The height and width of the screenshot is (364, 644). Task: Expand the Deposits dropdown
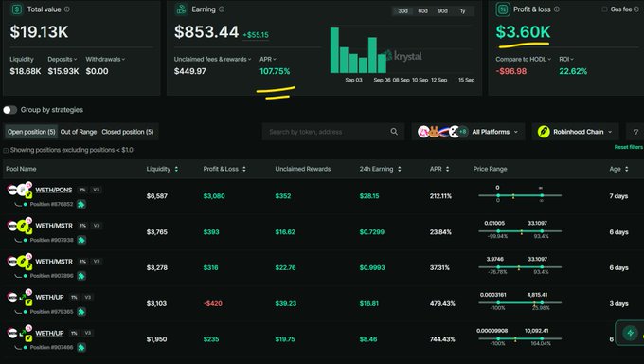[x=62, y=59]
